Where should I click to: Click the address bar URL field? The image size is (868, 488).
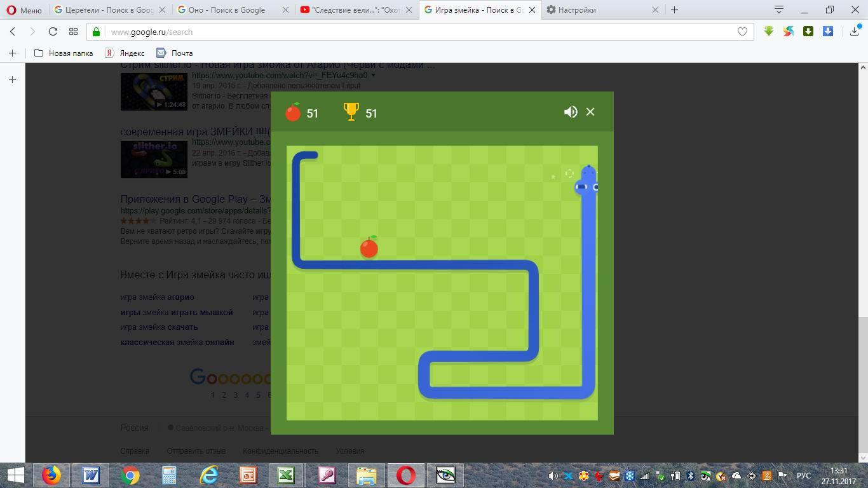[x=419, y=32]
